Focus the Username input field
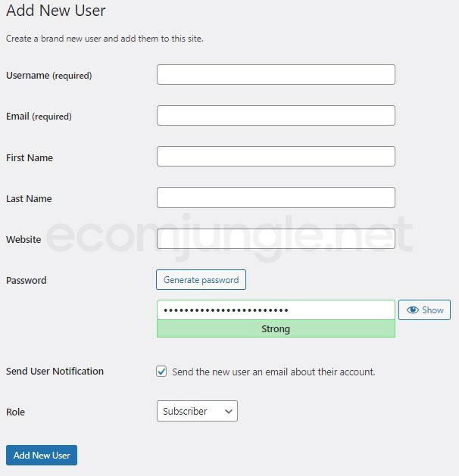Viewport: 459px width, 476px height. tap(276, 74)
